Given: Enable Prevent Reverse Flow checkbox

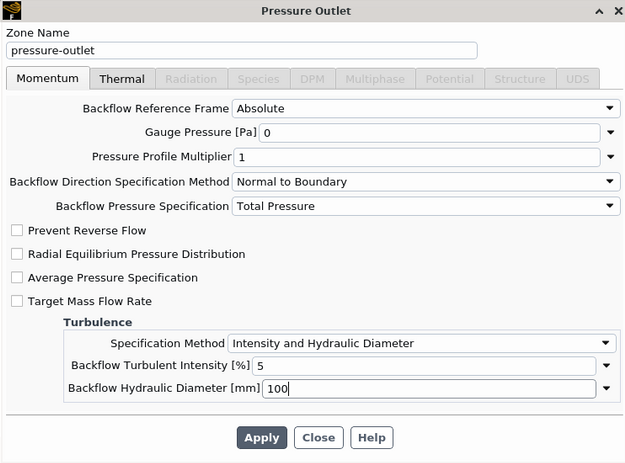Looking at the screenshot, I should pos(16,231).
